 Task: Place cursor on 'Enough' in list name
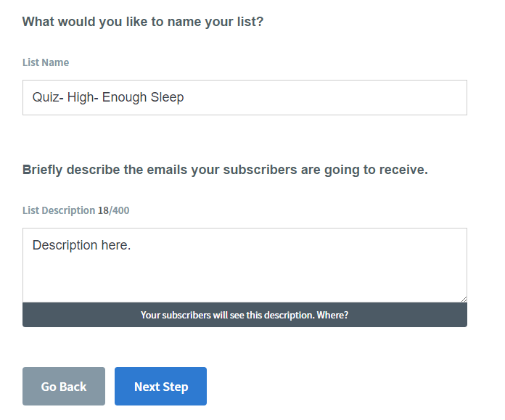coord(124,97)
